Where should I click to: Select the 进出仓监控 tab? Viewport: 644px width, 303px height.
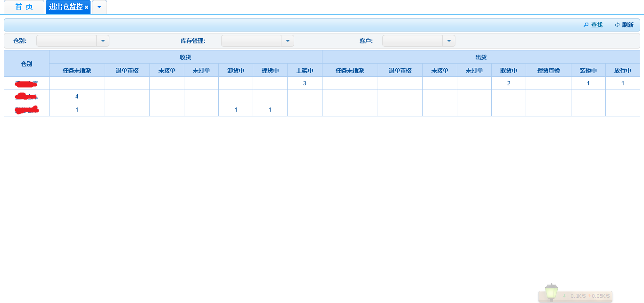tap(66, 7)
